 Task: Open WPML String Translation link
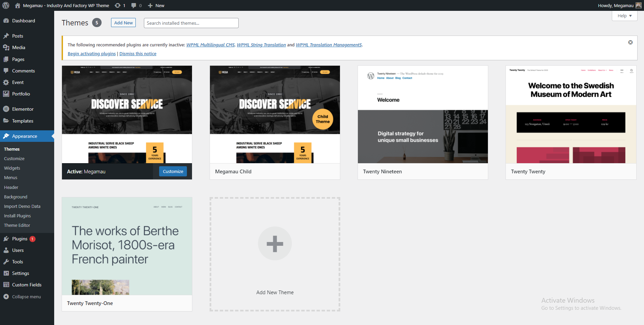pyautogui.click(x=261, y=45)
